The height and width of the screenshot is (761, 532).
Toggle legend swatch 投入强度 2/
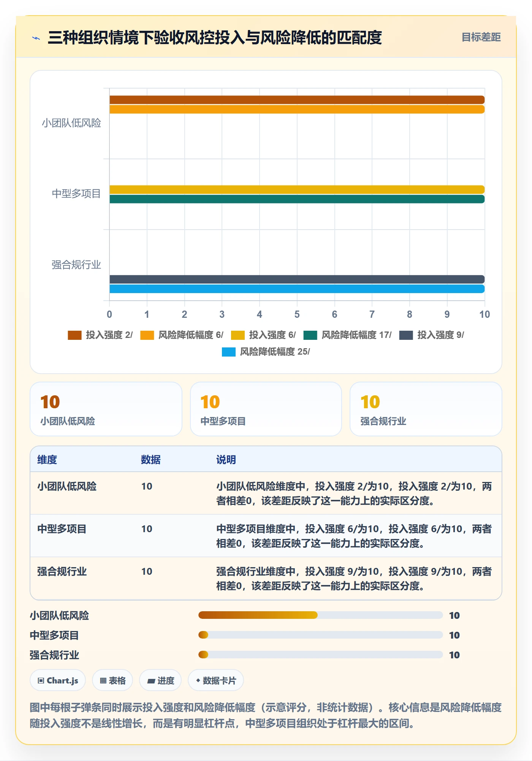click(x=74, y=335)
